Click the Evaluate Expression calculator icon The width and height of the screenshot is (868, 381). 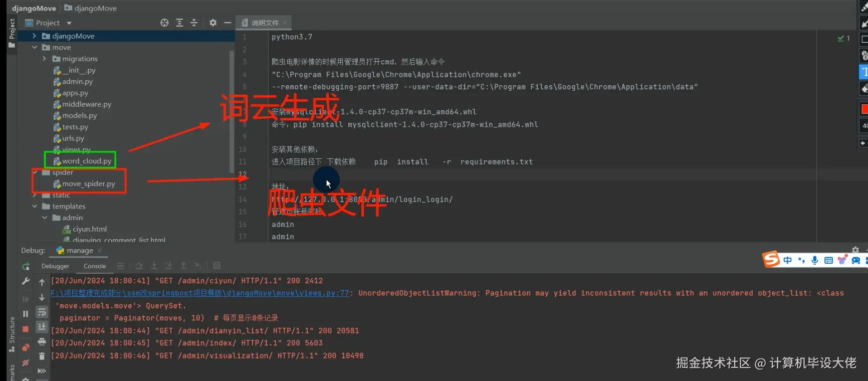coord(217,266)
